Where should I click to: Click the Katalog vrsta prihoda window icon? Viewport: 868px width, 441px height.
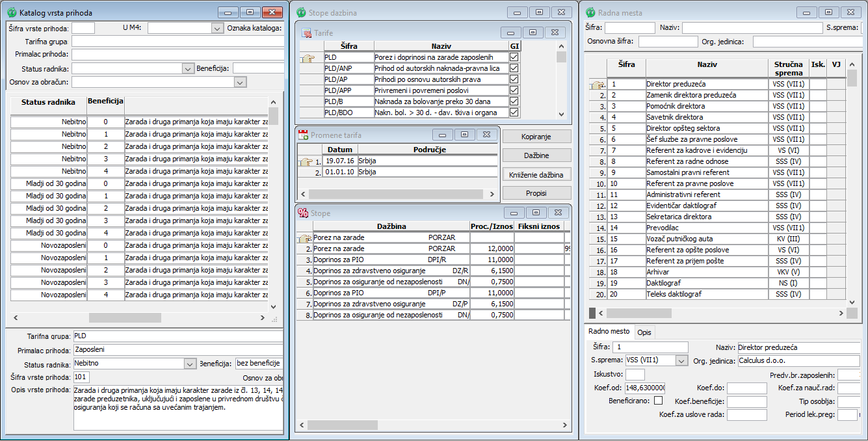point(11,12)
